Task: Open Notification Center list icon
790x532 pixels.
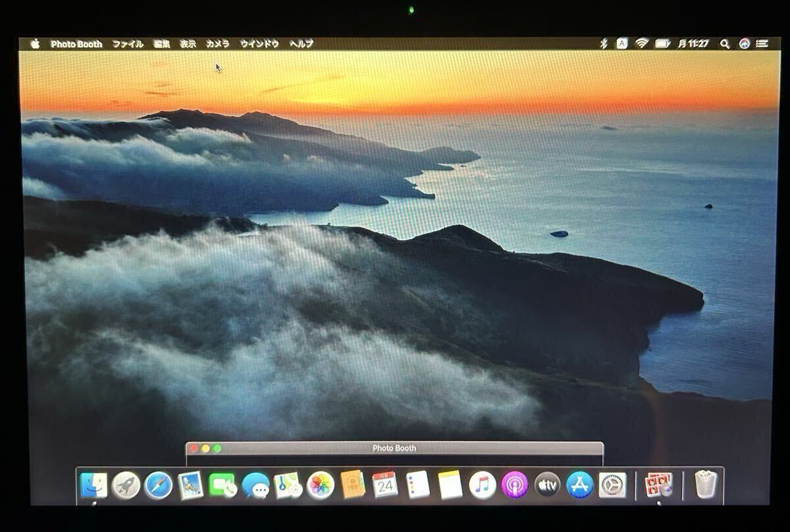Action: (762, 44)
